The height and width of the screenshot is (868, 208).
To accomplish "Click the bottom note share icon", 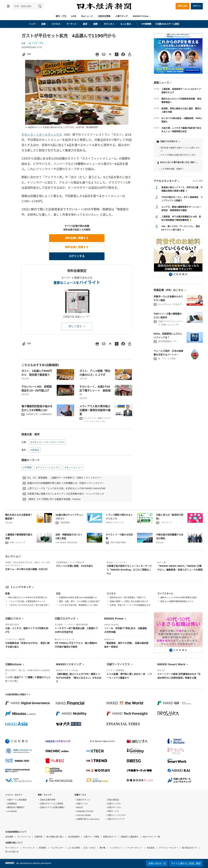I will pyautogui.click(x=110, y=344).
